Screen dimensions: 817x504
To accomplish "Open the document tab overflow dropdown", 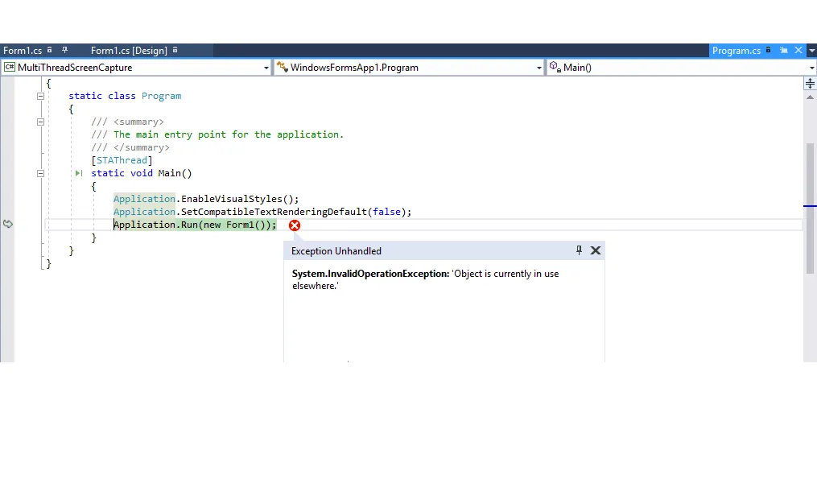I will point(812,51).
